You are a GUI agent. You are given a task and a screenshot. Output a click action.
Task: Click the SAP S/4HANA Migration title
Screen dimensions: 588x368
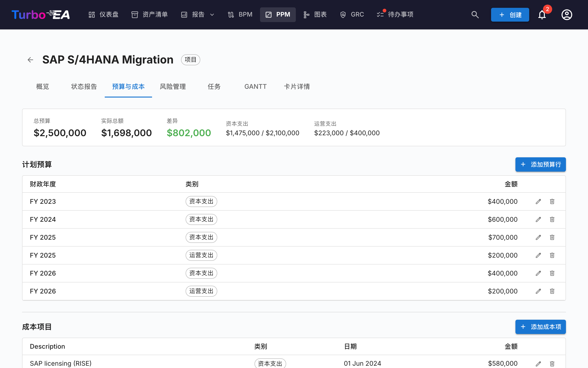108,60
